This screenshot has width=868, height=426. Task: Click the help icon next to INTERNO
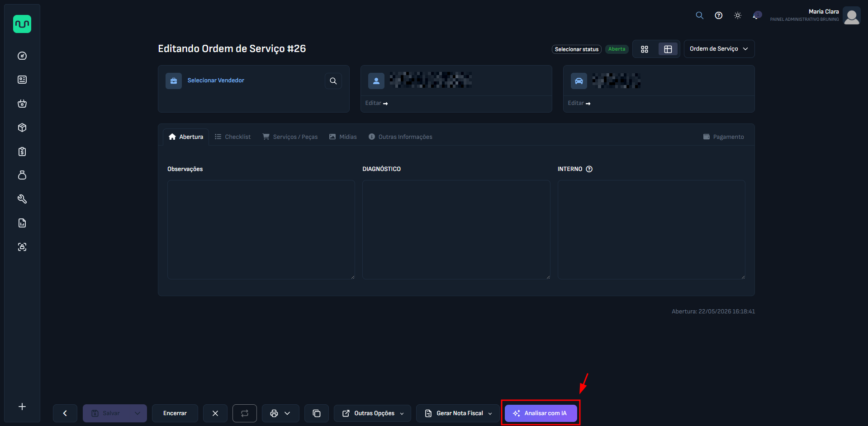pyautogui.click(x=589, y=169)
